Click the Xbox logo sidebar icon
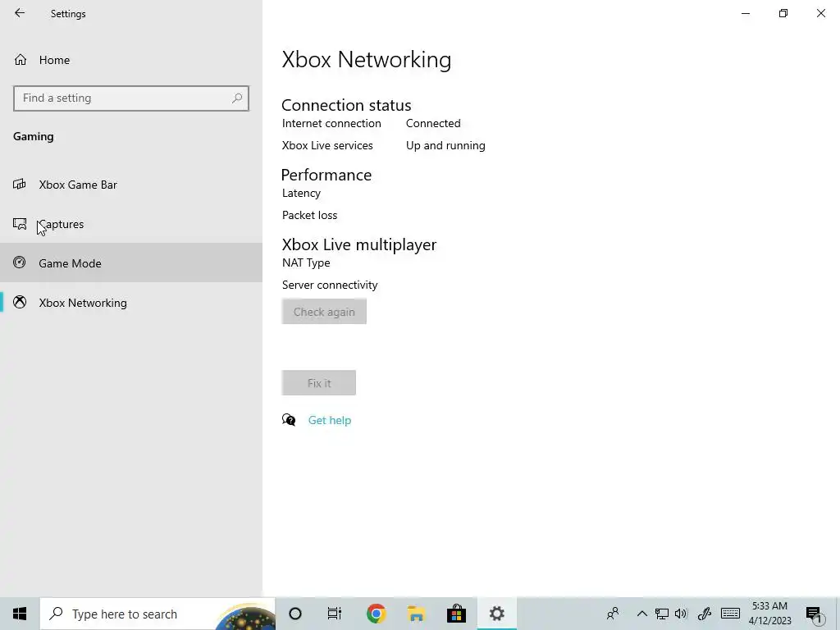Viewport: 840px width, 630px height. [20, 302]
